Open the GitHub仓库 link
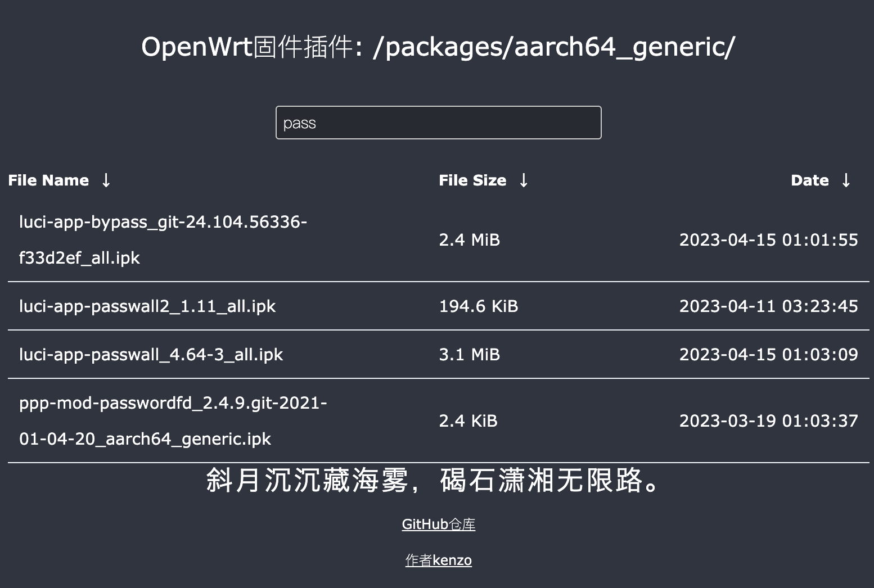The width and height of the screenshot is (874, 588). [438, 524]
